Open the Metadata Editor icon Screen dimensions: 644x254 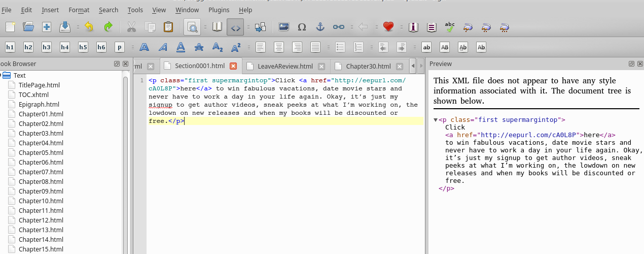(413, 27)
